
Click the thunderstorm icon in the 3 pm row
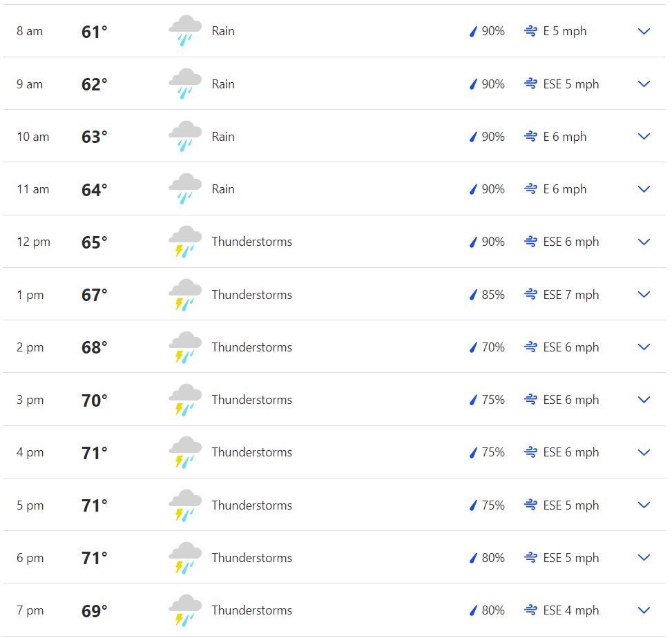click(184, 400)
